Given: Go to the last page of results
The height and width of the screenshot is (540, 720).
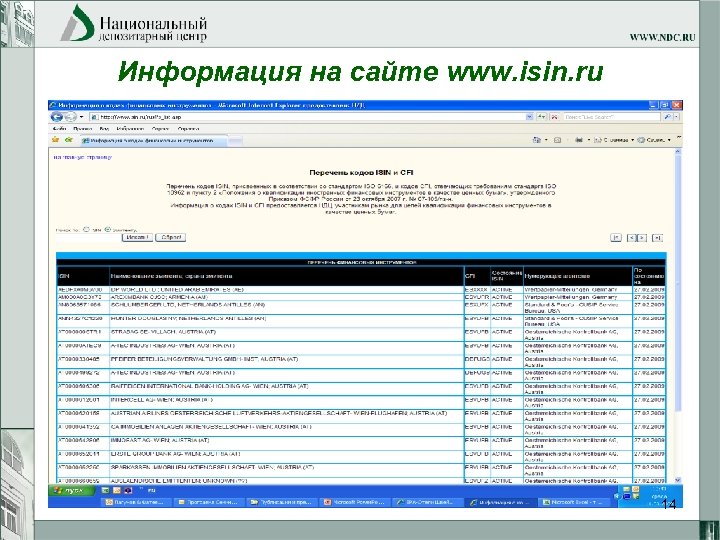Looking at the screenshot, I should [658, 237].
